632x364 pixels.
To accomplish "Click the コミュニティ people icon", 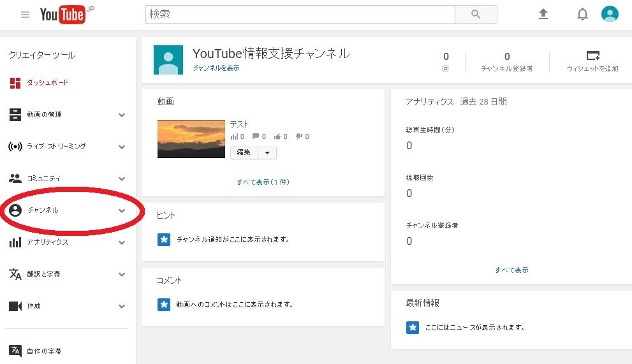I will coord(15,178).
